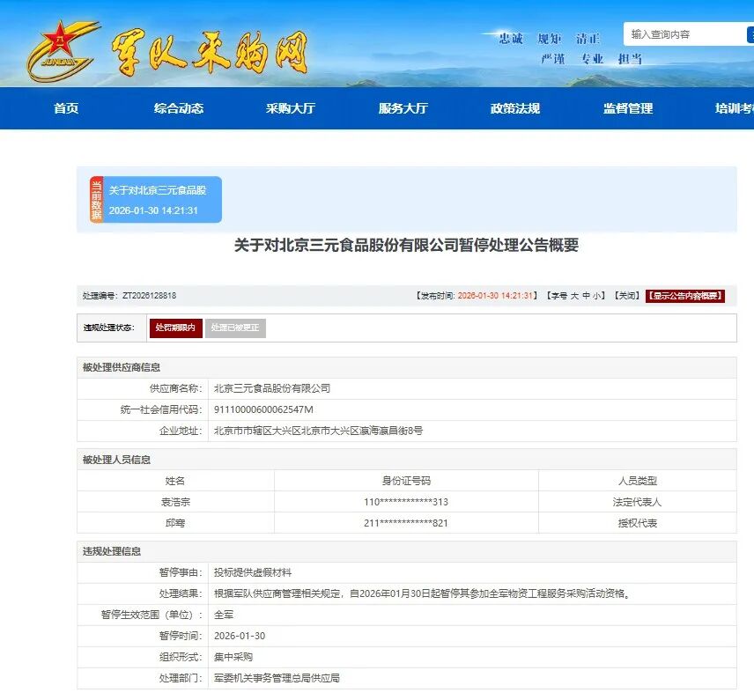Click the 处理已被更正 status button

point(235,328)
